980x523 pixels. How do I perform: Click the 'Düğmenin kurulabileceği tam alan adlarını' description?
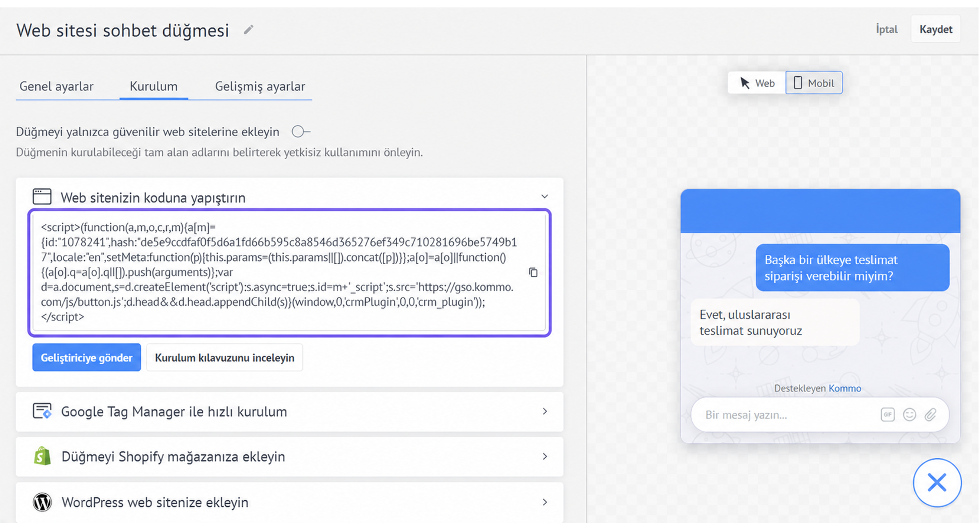click(219, 152)
